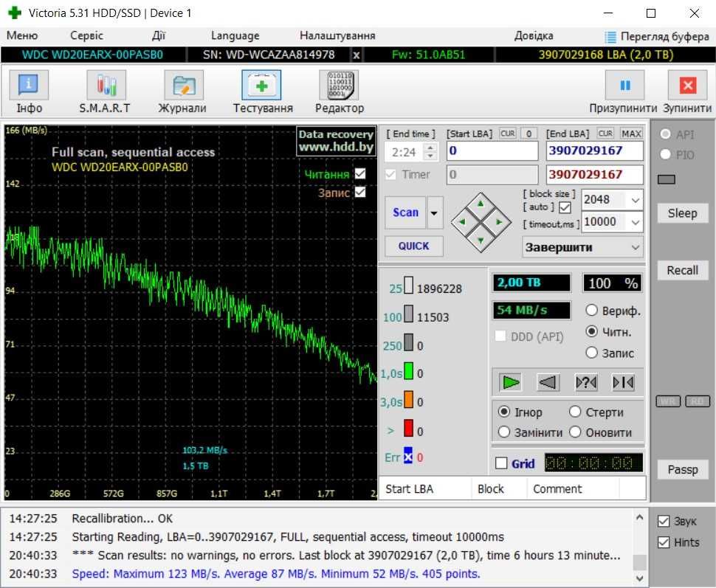Select the Читн. read mode radio
The height and width of the screenshot is (588, 716).
[x=591, y=331]
